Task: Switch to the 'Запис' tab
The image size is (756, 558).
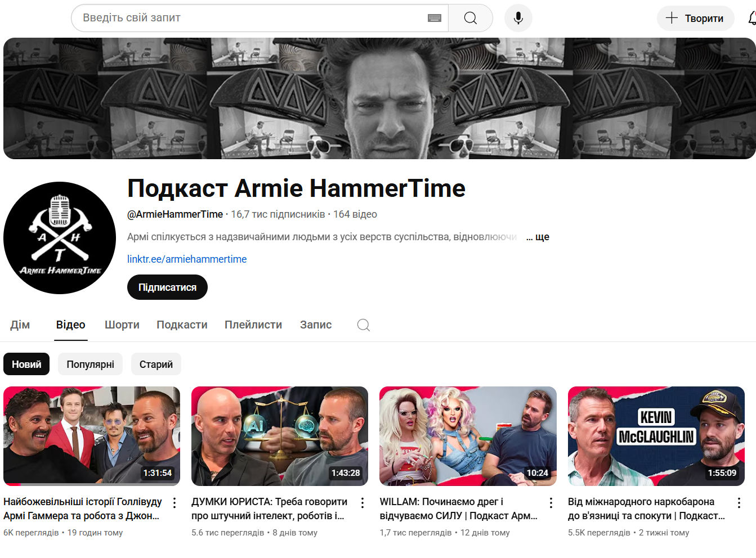Action: (x=316, y=325)
